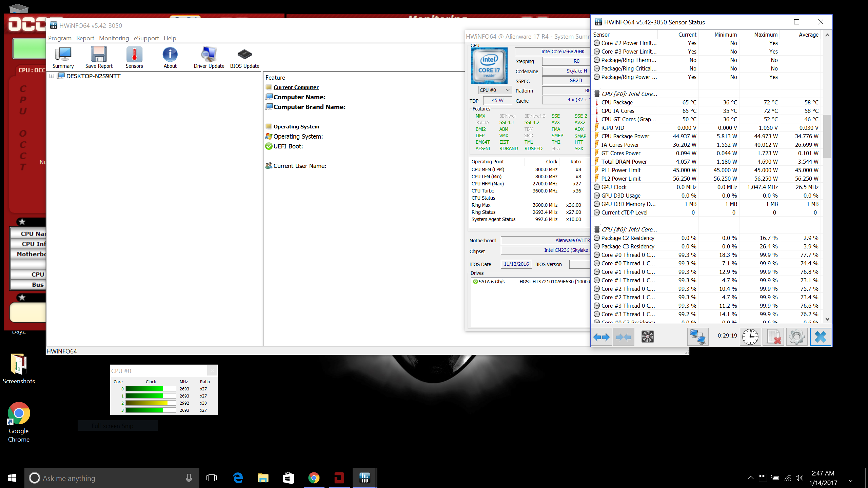
Task: Click the About info icon
Action: [170, 57]
